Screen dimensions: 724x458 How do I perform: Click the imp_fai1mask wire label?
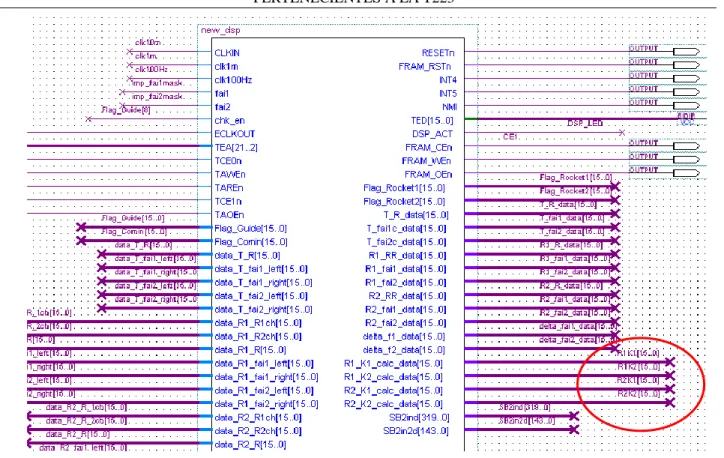157,83
